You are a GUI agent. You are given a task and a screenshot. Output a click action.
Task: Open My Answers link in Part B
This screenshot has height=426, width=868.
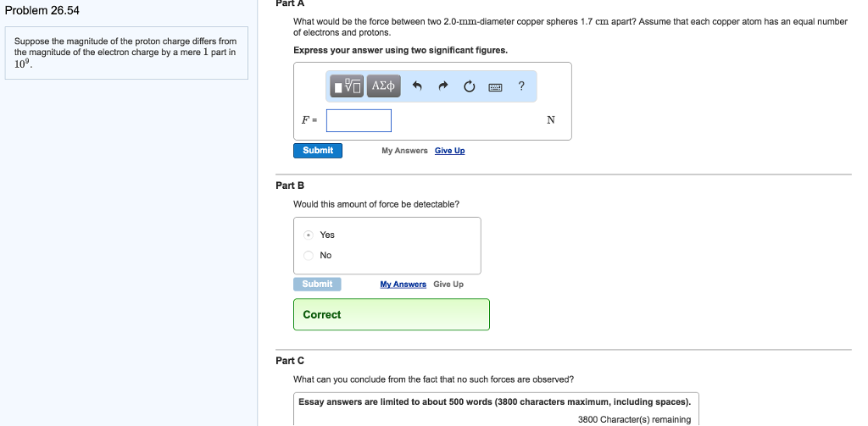(403, 285)
